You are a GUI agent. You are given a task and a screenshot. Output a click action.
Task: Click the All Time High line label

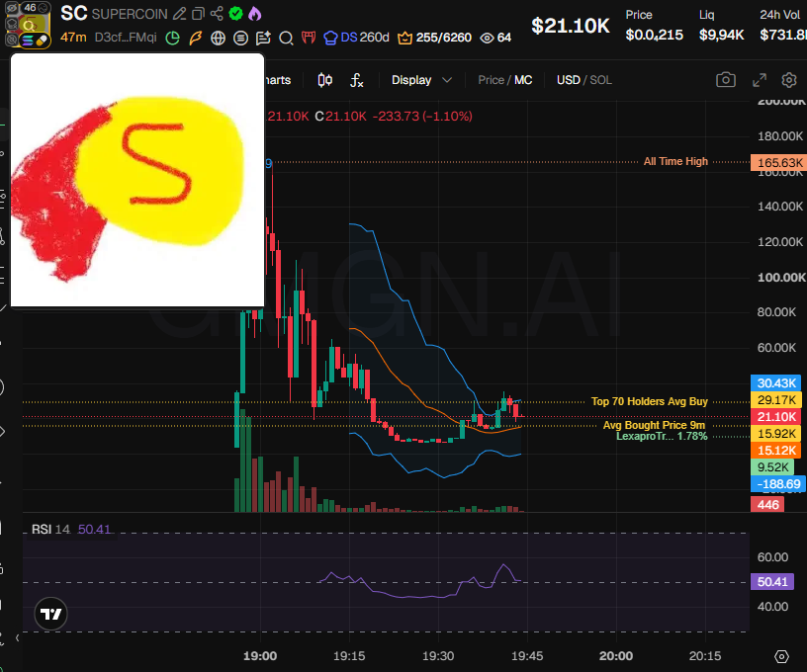click(x=675, y=161)
